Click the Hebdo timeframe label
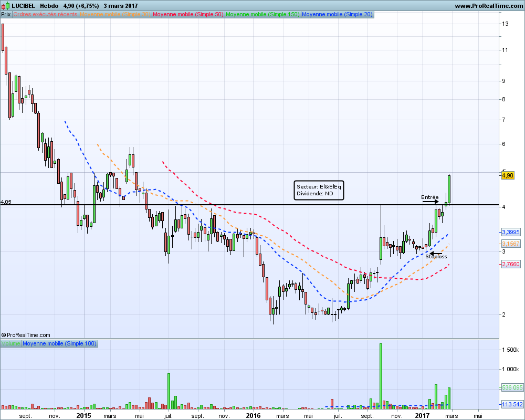Viewport: 525px width, 420px height. click(49, 6)
